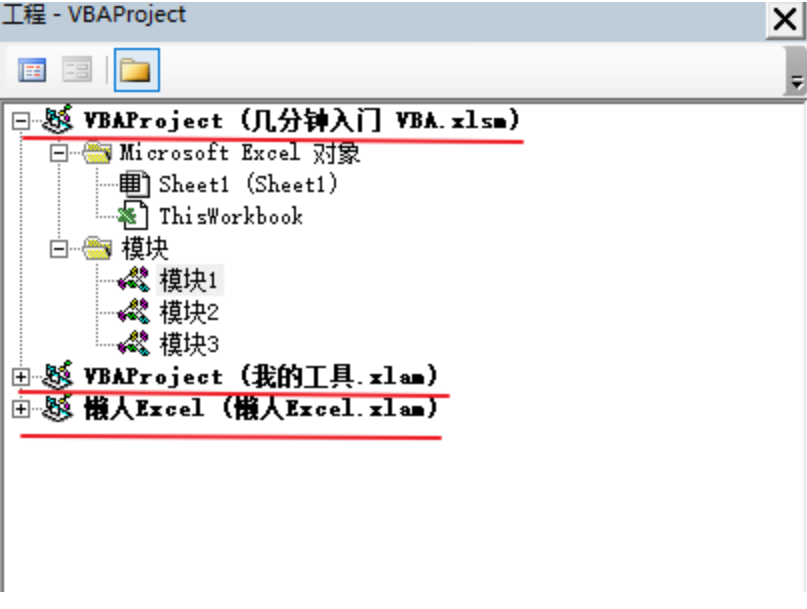The image size is (807, 609).
Task: Select module 模块1
Action: tap(189, 280)
